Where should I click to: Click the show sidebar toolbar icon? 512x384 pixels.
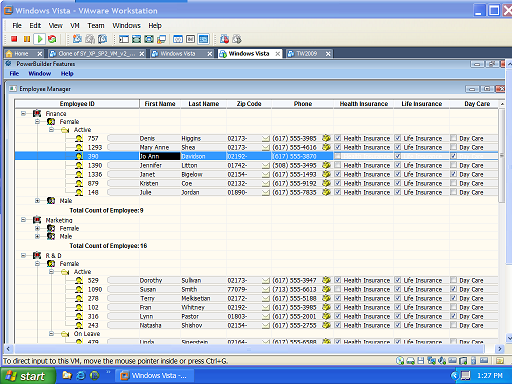124,39
